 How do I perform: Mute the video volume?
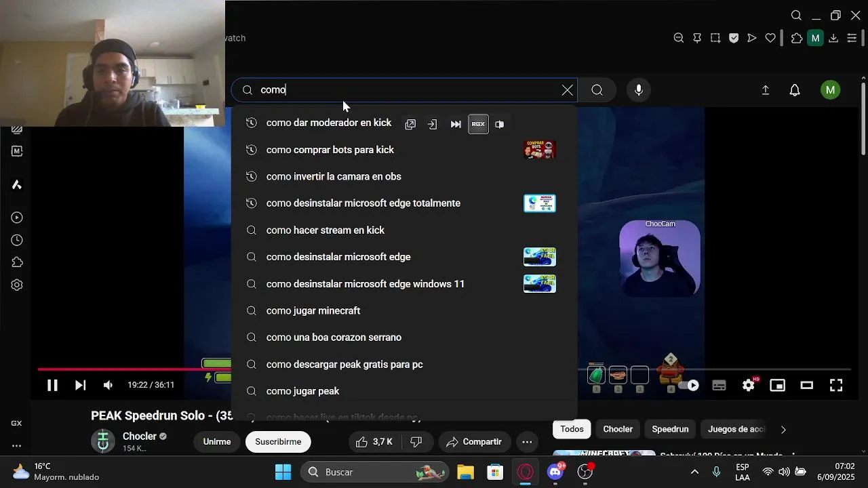(x=108, y=385)
